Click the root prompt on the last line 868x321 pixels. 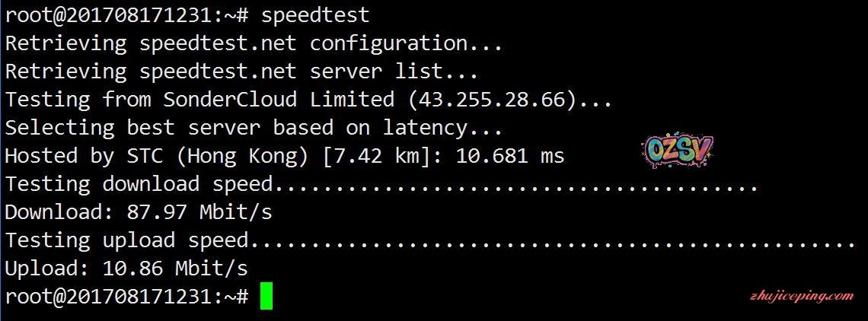tap(126, 297)
